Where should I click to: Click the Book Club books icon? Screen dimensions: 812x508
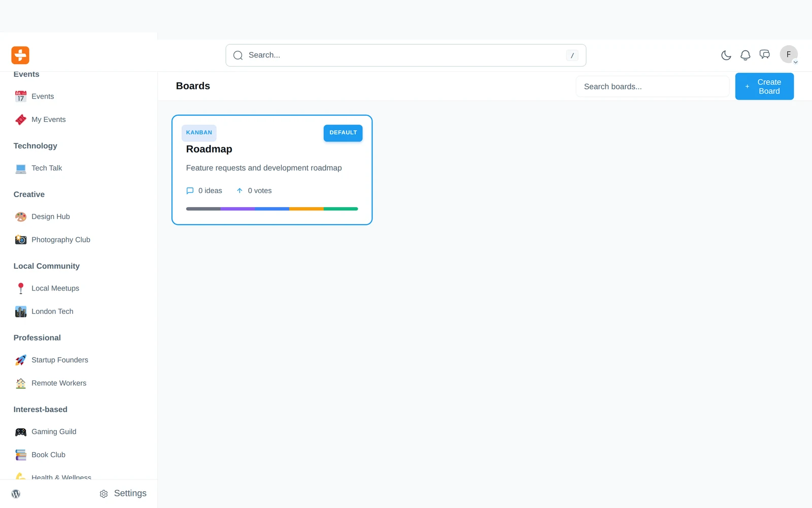point(21,455)
